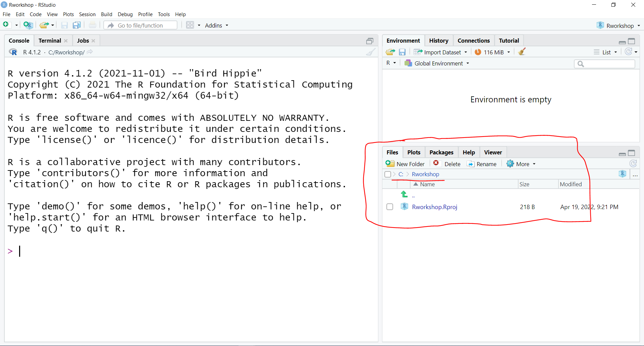
Task: Open the panes layout dropdown arrow
Action: pyautogui.click(x=199, y=25)
